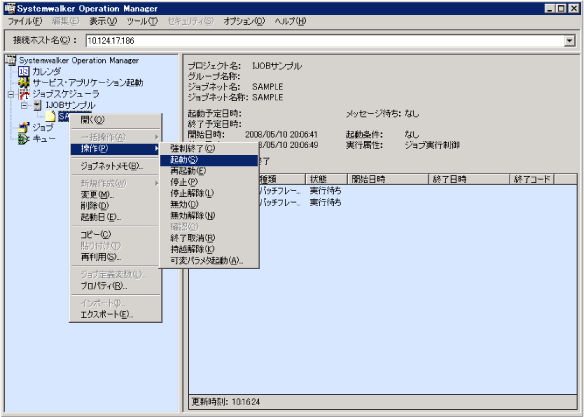Image resolution: width=584 pixels, height=417 pixels.
Task: Click the SAMPLE jobnet document icon
Action: click(x=50, y=116)
